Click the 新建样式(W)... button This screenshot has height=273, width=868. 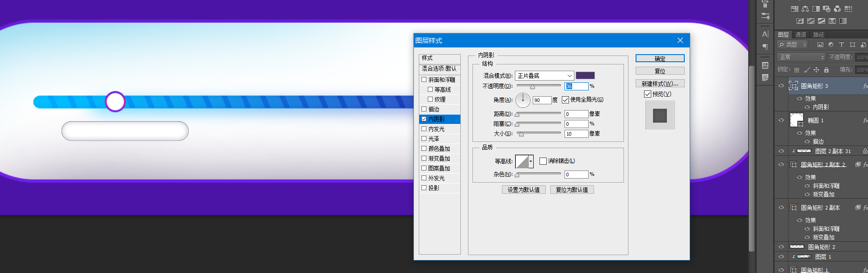[660, 84]
